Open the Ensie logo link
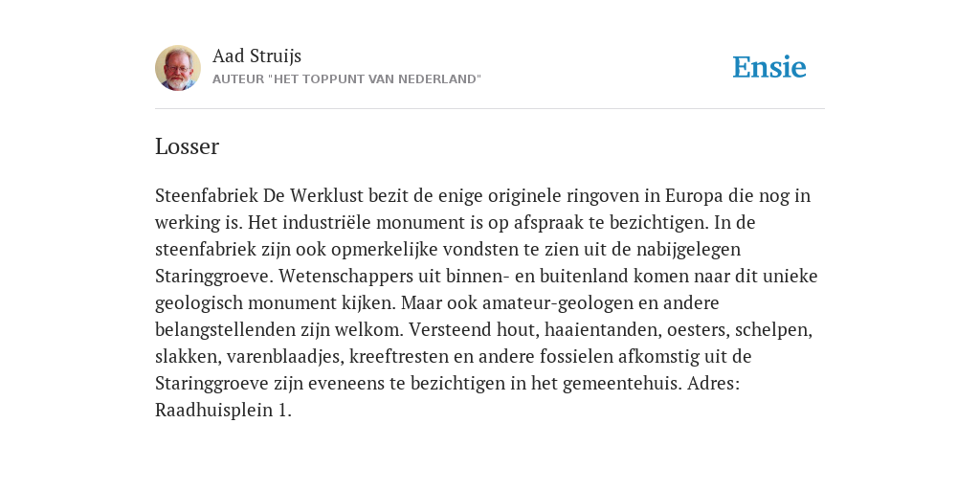Screen dimensions: 980x490 (769, 67)
